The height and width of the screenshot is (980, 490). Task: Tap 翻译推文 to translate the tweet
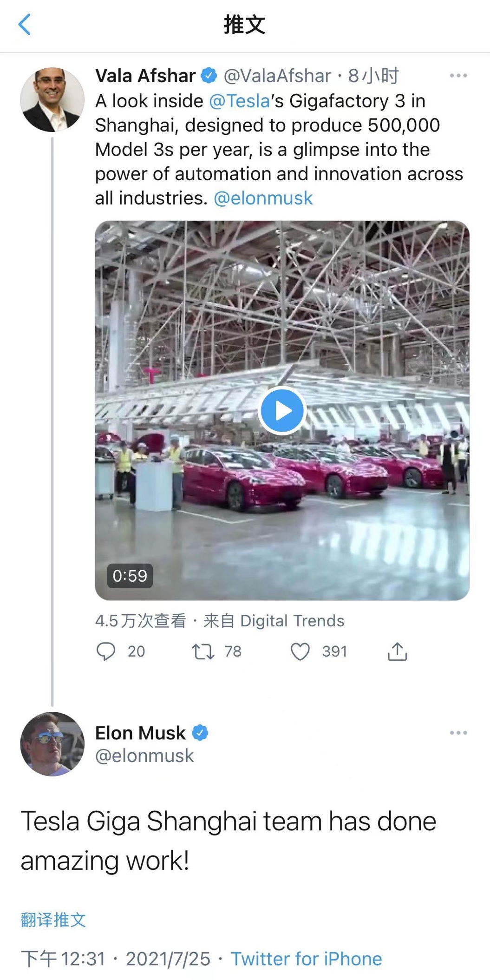pos(53,920)
